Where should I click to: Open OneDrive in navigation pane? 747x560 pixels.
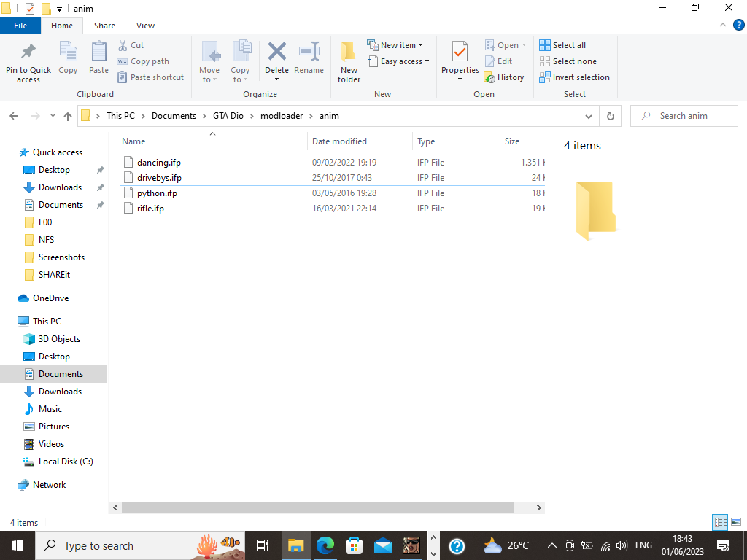[x=50, y=298]
